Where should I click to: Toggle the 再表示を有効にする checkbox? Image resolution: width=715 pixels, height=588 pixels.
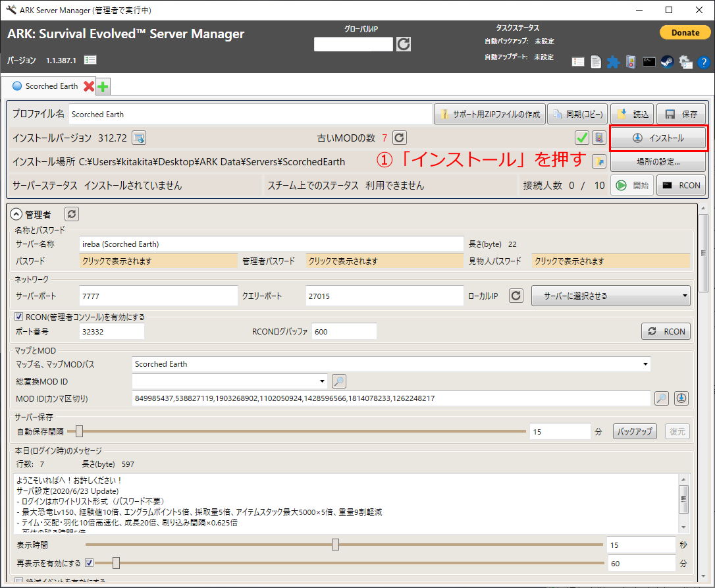point(90,563)
